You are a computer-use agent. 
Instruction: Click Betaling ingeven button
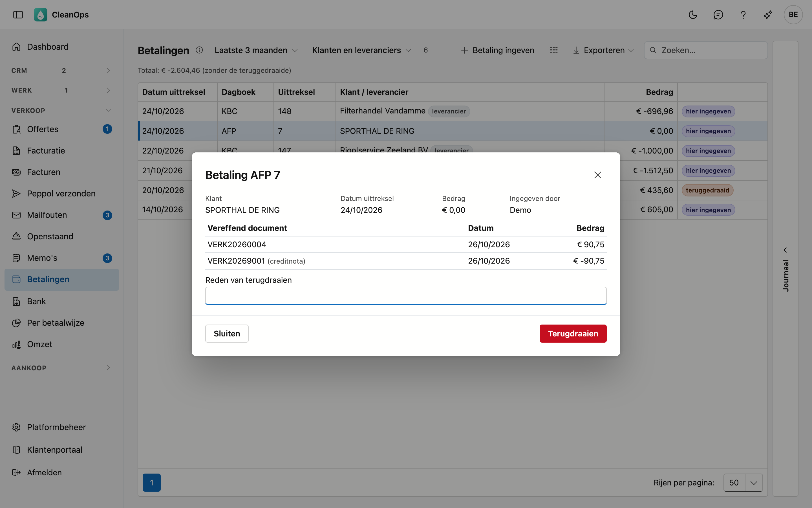click(498, 50)
